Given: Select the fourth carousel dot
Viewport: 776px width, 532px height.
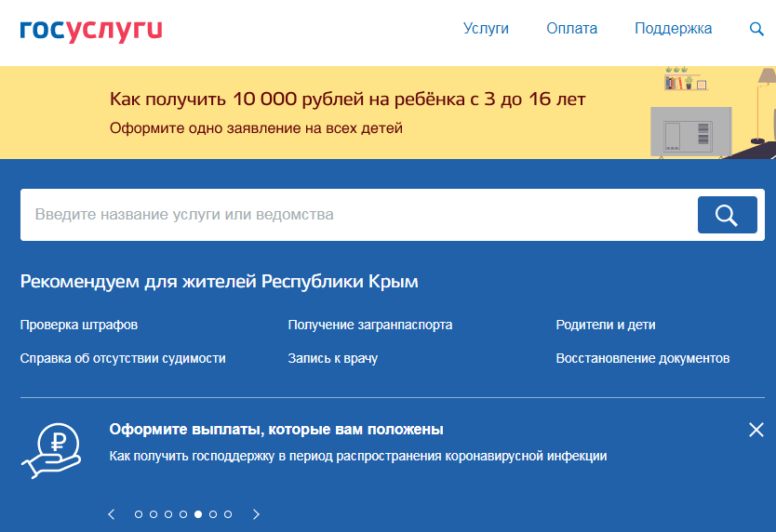Looking at the screenshot, I should (183, 514).
